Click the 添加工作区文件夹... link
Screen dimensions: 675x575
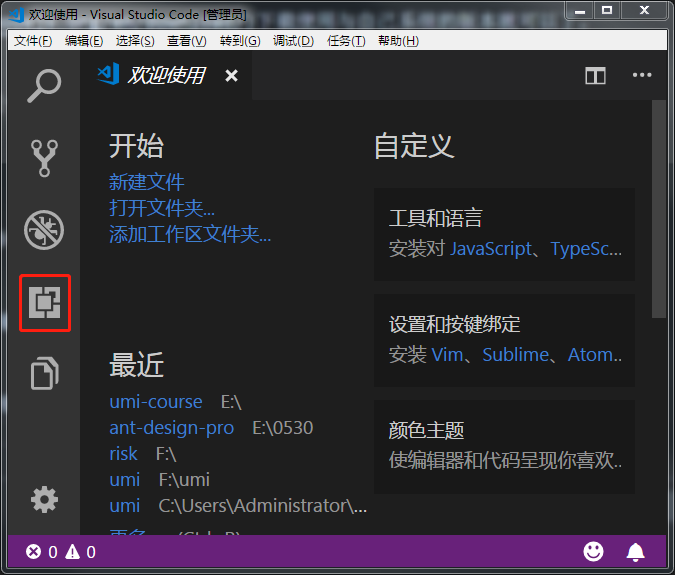[190, 235]
